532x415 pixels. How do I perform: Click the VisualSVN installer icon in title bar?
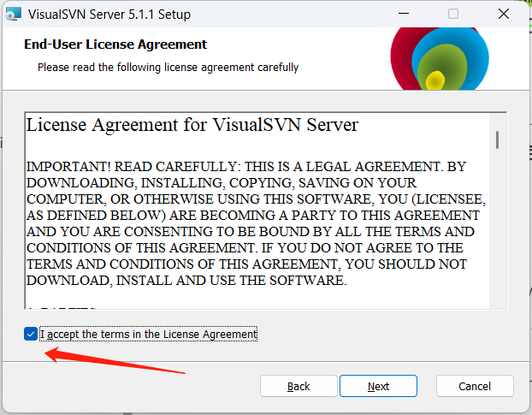click(x=12, y=14)
